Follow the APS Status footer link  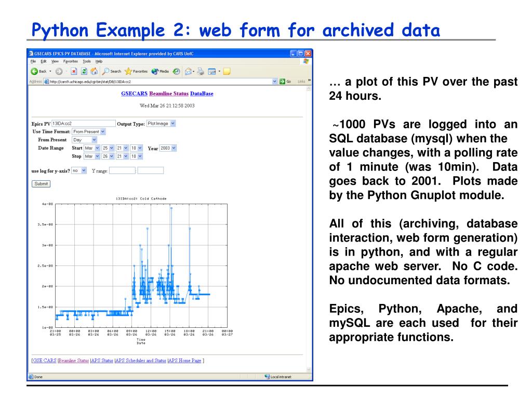(102, 361)
